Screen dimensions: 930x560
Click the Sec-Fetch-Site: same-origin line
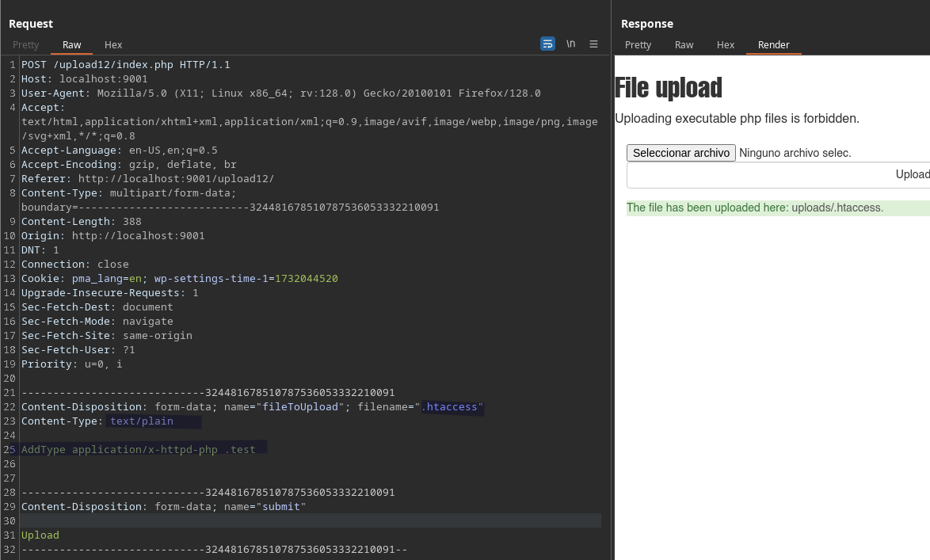pos(107,335)
